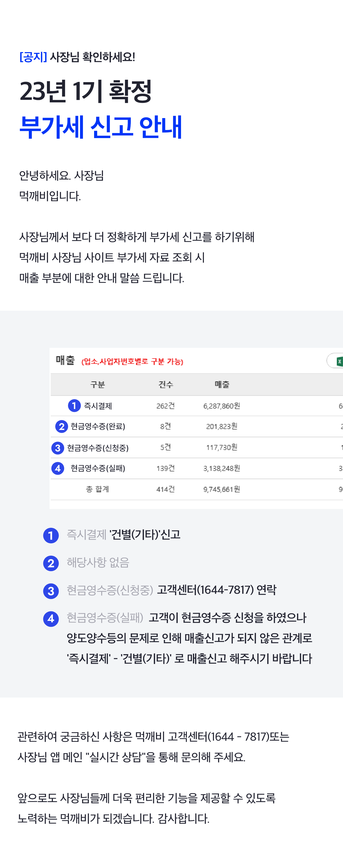Select the 건수 column header

[166, 384]
